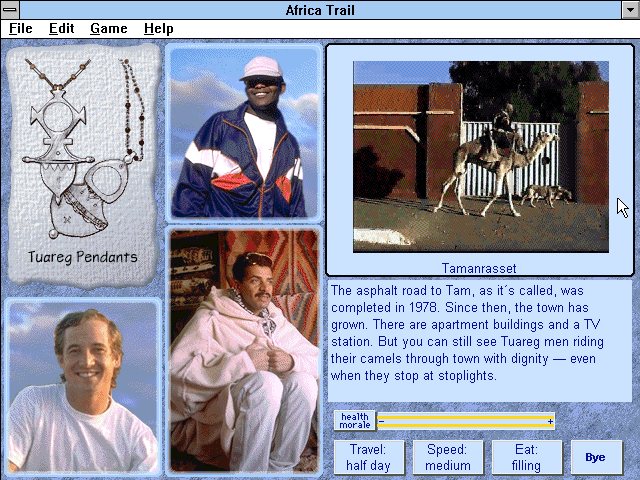Image resolution: width=640 pixels, height=480 pixels.
Task: Click the title bar down-arrow button
Action: [x=630, y=9]
